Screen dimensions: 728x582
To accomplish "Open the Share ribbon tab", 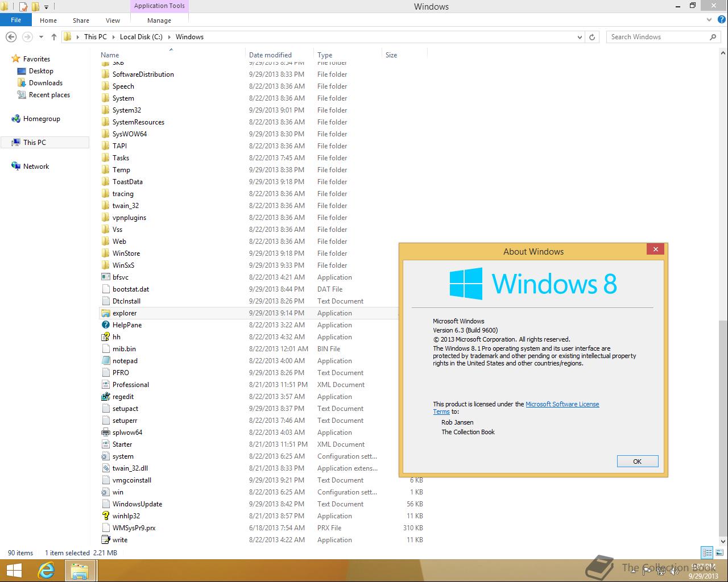I will coord(81,20).
